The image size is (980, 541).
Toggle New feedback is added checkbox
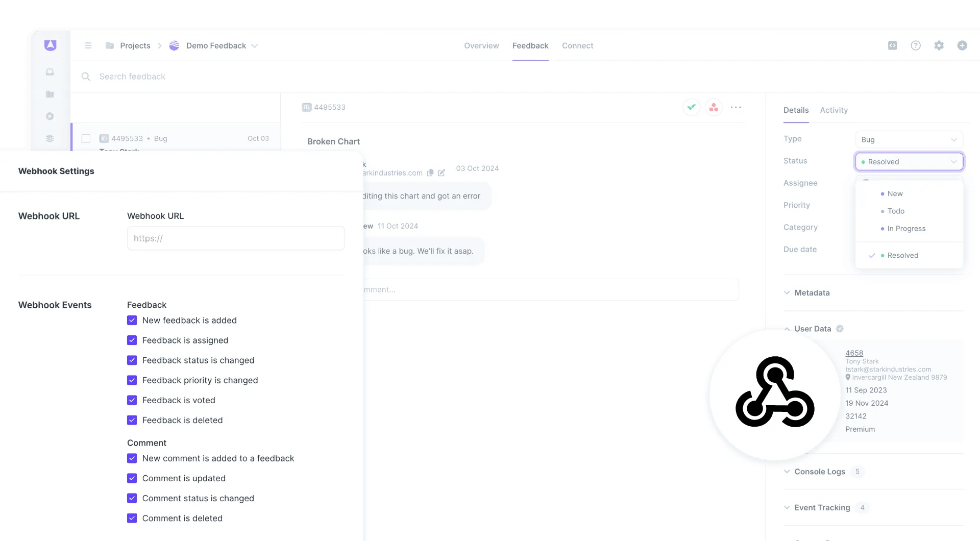pos(132,320)
